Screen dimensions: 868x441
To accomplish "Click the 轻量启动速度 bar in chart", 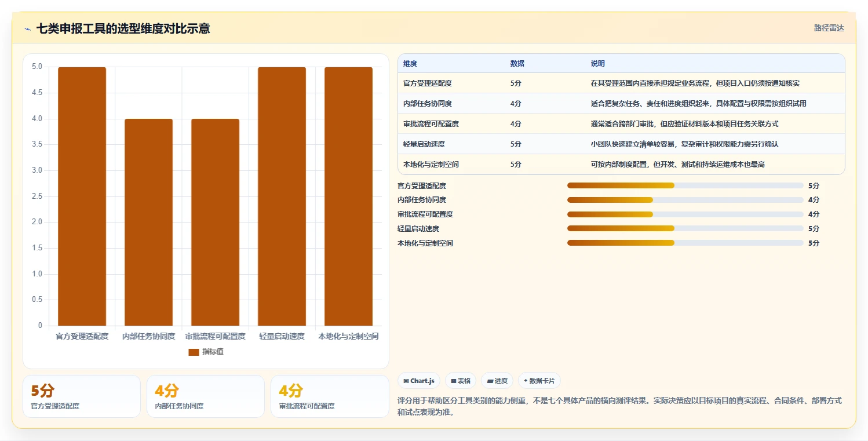I will (x=282, y=196).
